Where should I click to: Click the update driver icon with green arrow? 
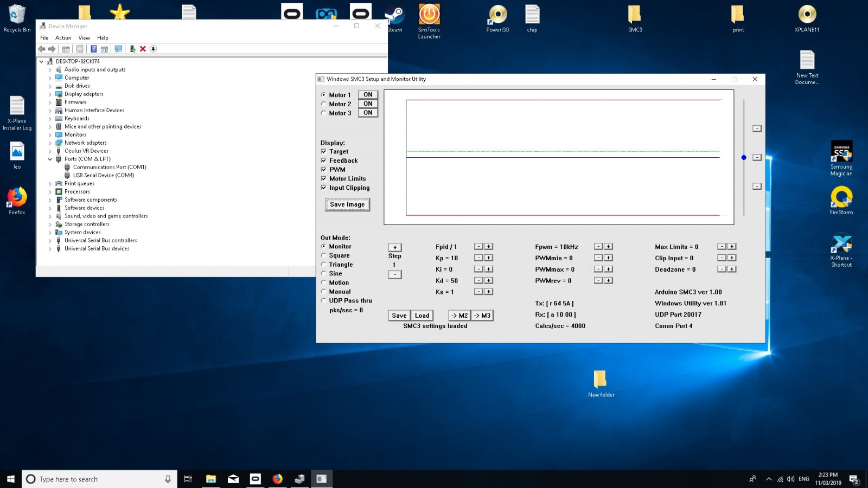[132, 49]
